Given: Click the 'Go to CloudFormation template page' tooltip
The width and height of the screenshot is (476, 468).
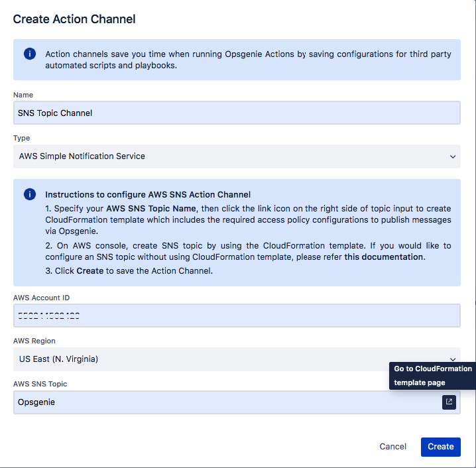Looking at the screenshot, I should [x=432, y=376].
